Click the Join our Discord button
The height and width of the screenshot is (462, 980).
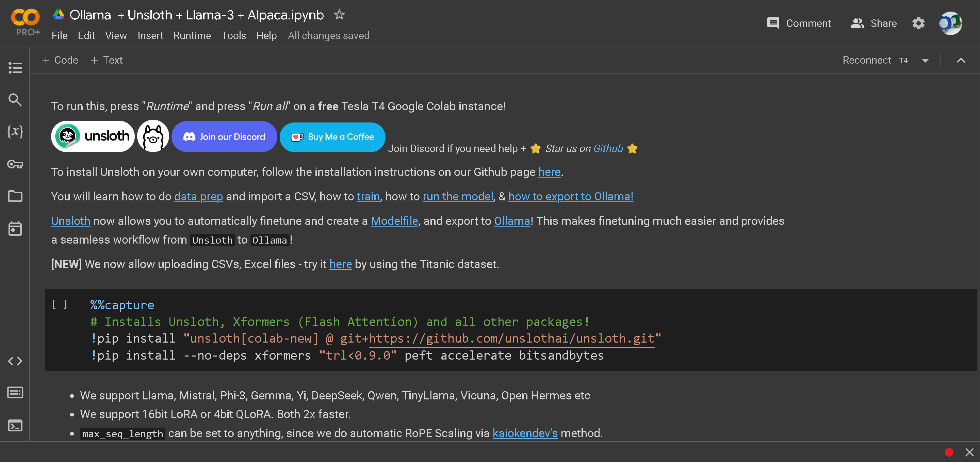pos(224,137)
